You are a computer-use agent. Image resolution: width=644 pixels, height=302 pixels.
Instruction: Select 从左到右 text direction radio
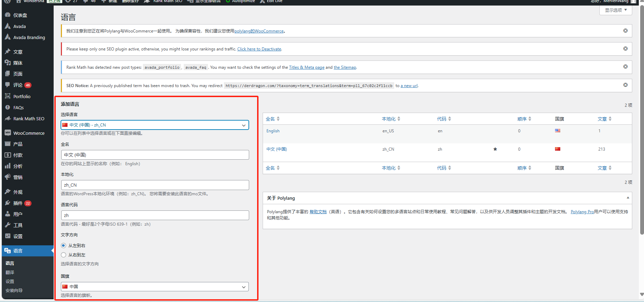(x=64, y=246)
